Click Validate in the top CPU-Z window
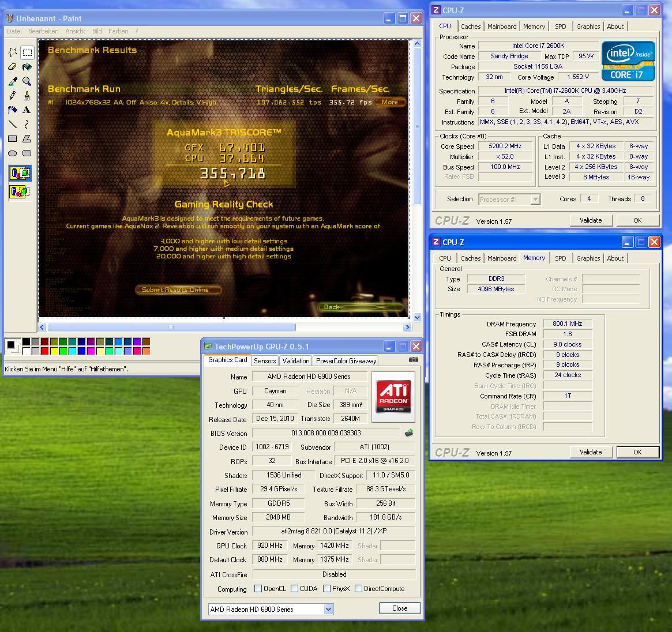The image size is (672, 632). 591,220
